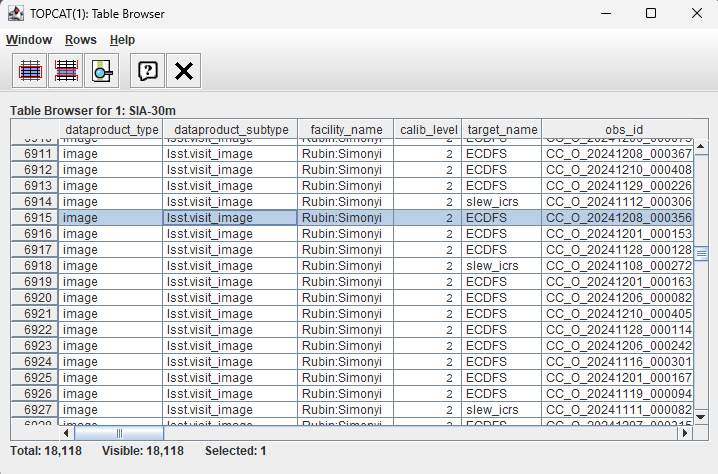
Task: Open the help question-mark icon
Action: pos(147,71)
